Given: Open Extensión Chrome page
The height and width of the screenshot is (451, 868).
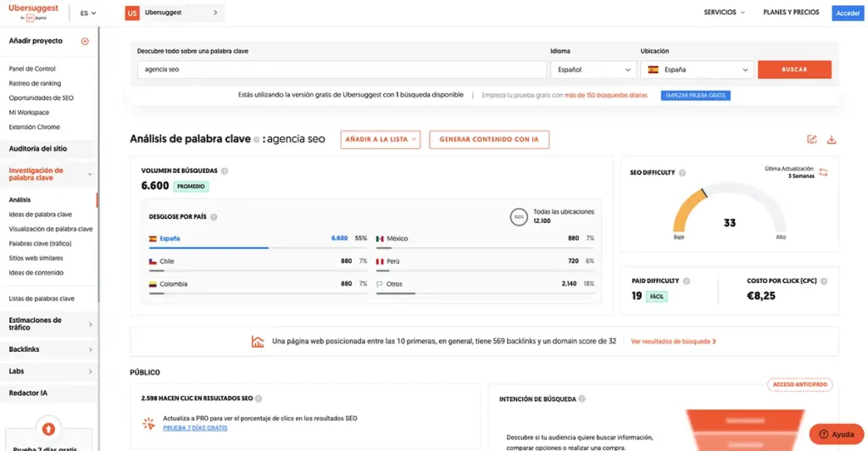Looking at the screenshot, I should (x=34, y=127).
